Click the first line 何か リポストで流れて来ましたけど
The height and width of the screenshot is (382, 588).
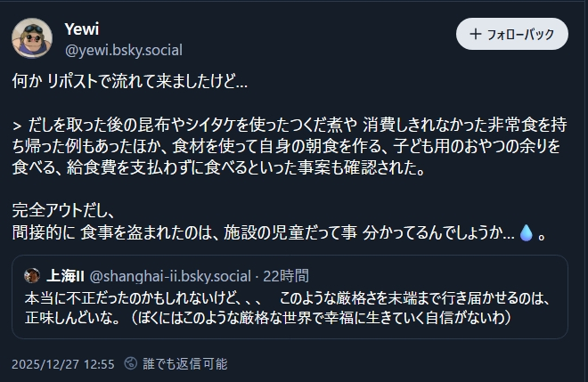(129, 82)
